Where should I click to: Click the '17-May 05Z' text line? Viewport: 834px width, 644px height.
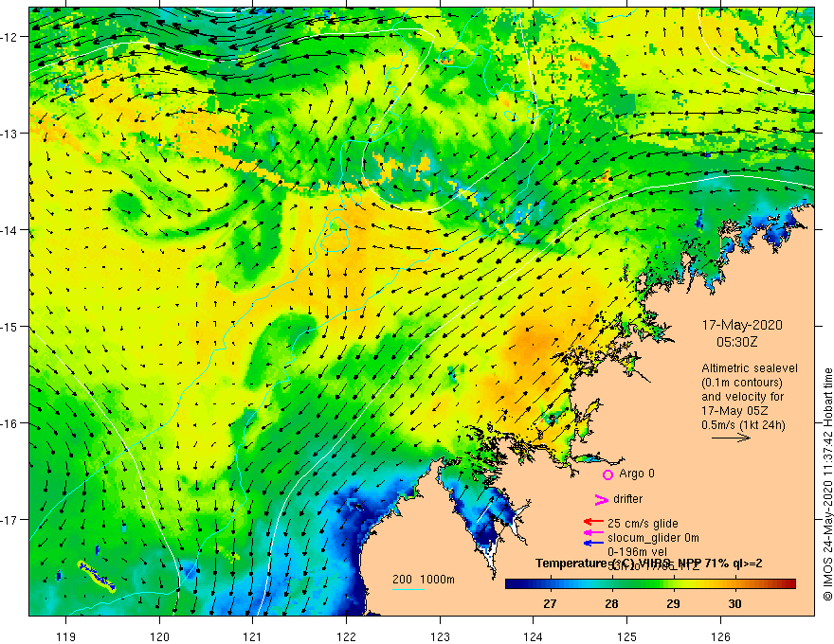pyautogui.click(x=734, y=411)
